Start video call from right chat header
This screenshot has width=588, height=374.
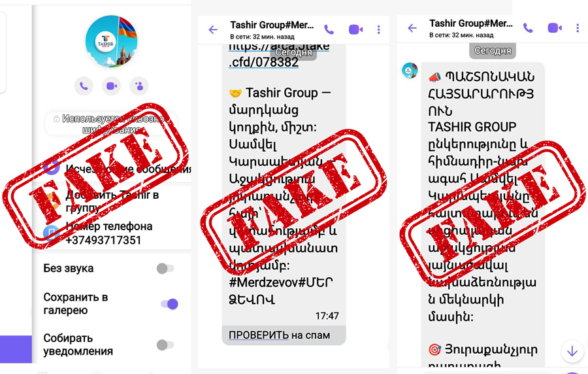pyautogui.click(x=555, y=28)
